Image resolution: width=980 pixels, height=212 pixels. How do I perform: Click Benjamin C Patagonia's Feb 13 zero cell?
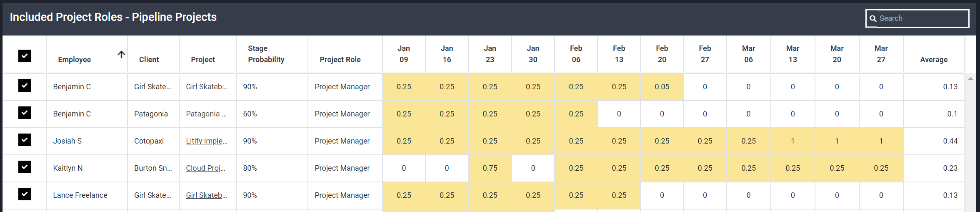tap(619, 114)
